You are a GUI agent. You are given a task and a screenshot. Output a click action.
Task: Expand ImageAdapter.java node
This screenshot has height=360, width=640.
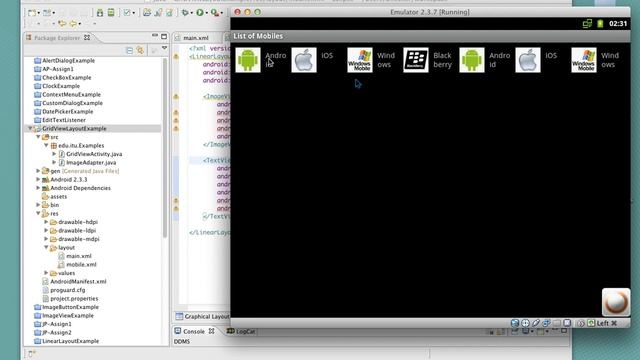coord(54,162)
